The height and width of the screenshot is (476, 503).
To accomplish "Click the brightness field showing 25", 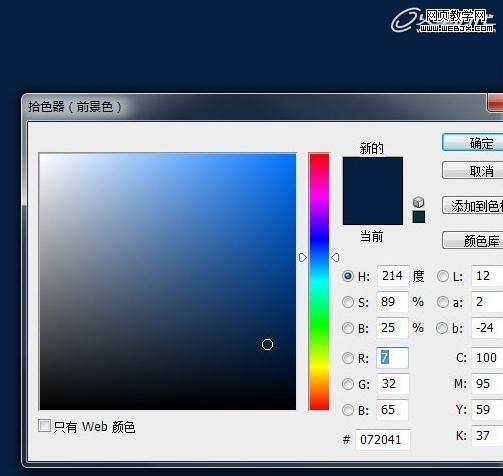I will coord(392,328).
